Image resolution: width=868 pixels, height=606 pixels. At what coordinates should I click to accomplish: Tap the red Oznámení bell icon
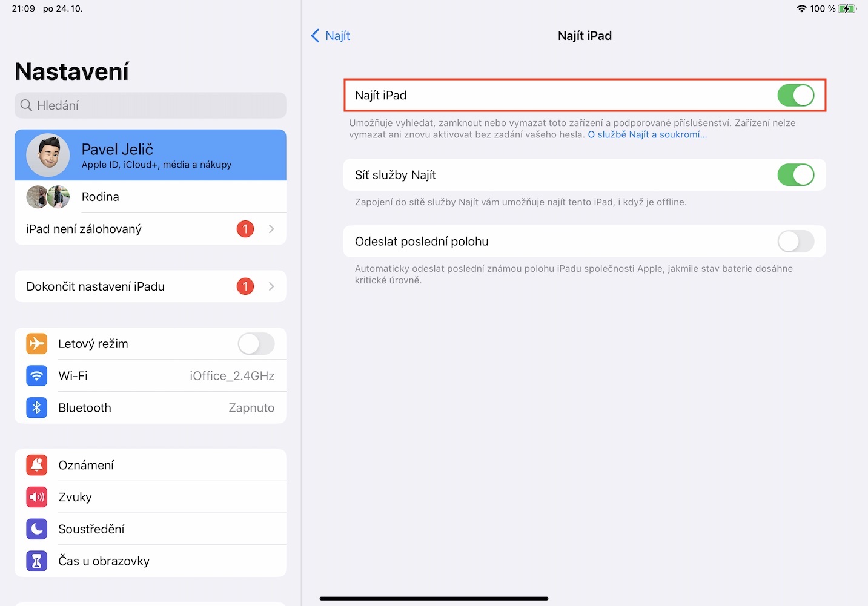(37, 465)
